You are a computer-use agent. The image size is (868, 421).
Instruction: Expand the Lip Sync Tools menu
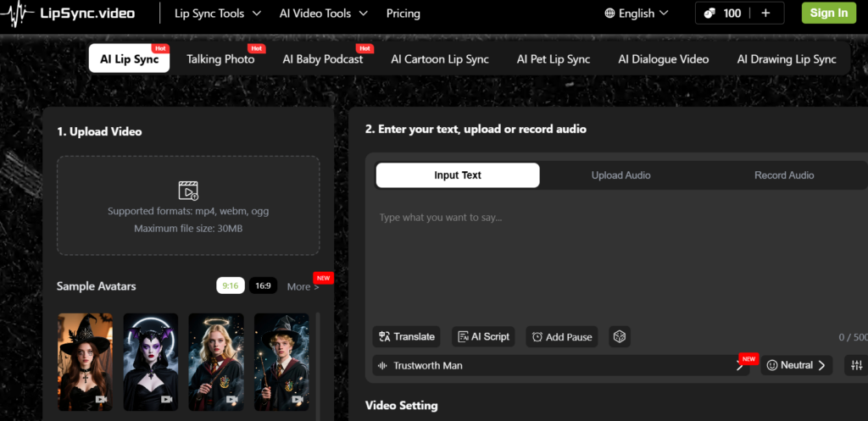point(216,14)
